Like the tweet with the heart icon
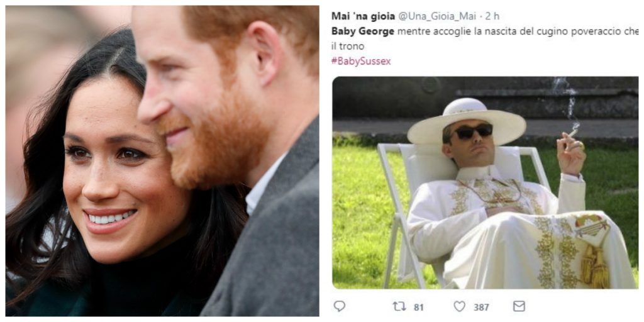 coord(459,306)
